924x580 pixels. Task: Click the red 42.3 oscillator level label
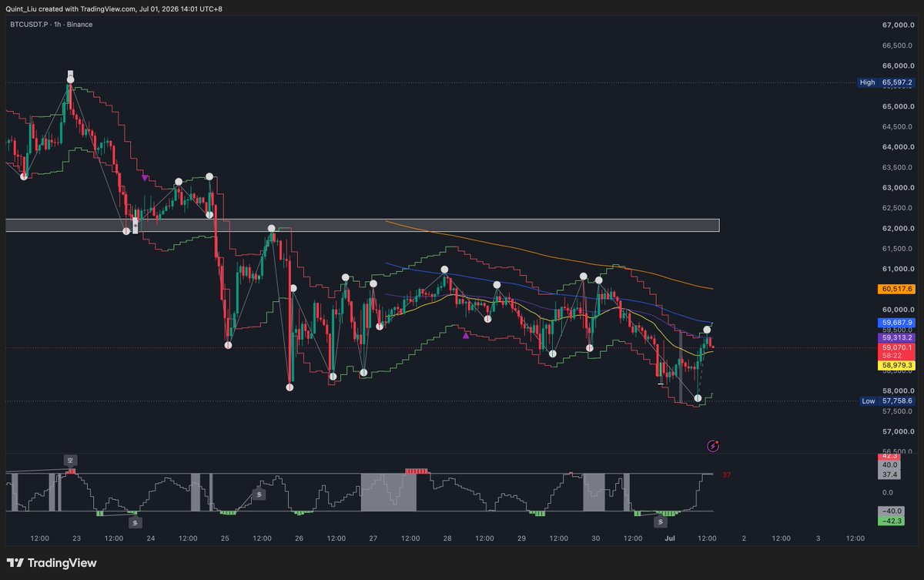point(891,456)
